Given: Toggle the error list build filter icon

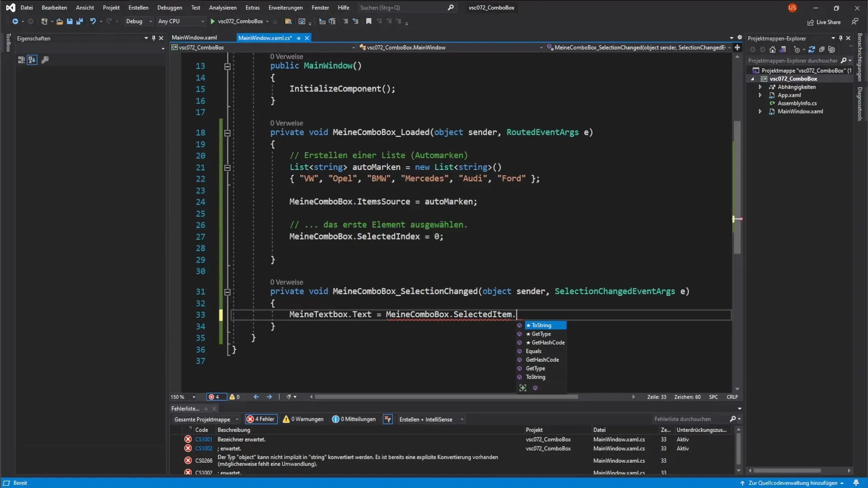Looking at the screenshot, I should coord(387,419).
